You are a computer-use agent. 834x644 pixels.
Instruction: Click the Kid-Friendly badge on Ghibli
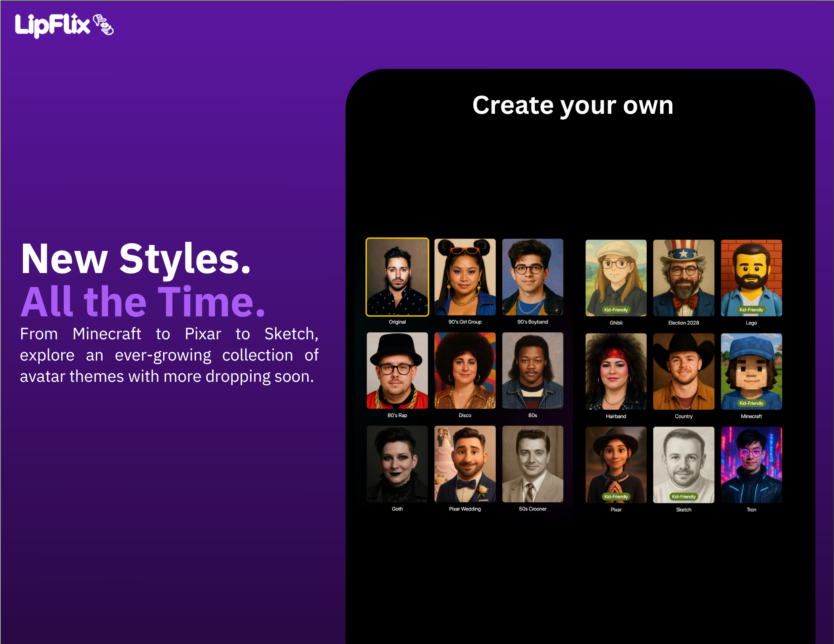(x=616, y=310)
